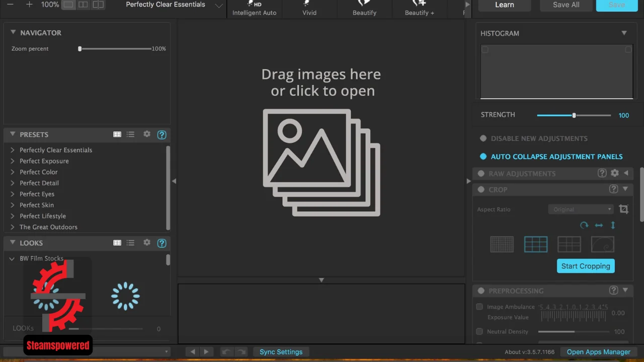Screen dimensions: 644x362
Task: Toggle the Crop adjustment circle
Action: click(481, 190)
